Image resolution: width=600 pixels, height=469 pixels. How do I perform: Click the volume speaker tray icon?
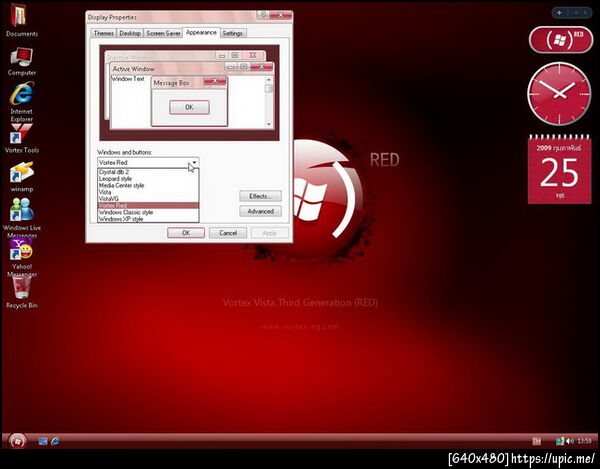coord(570,441)
